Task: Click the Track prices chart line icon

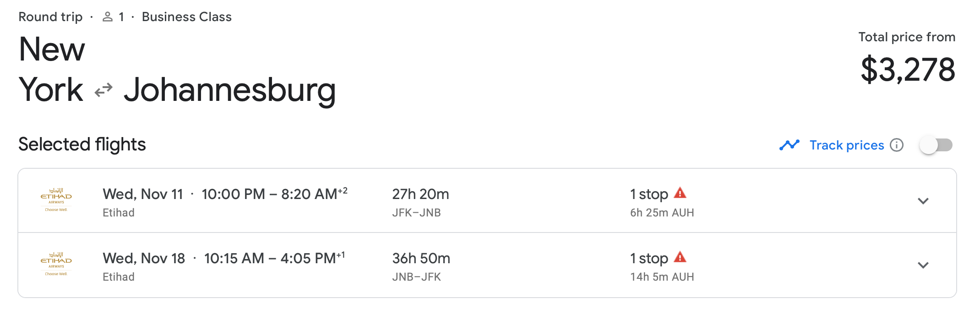Action: [789, 144]
